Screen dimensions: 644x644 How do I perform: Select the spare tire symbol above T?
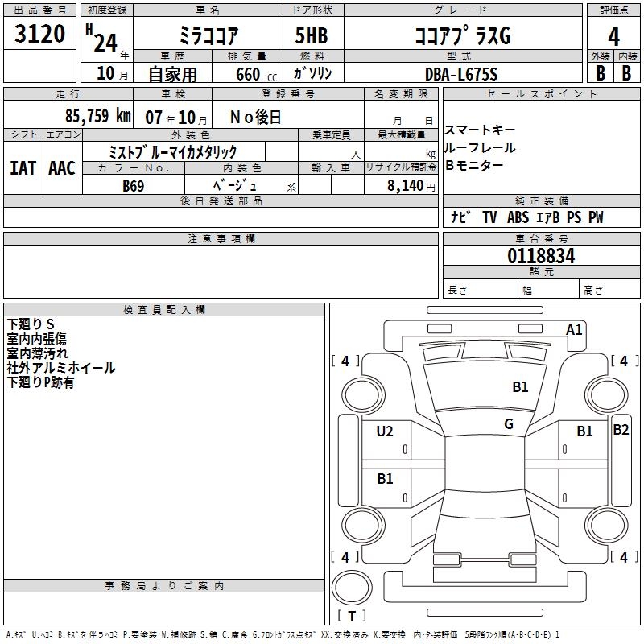[x=352, y=588]
